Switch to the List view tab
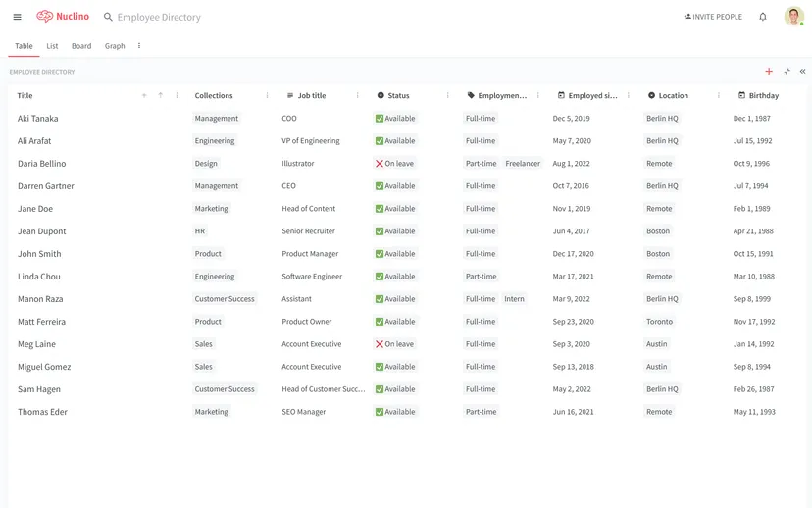 pyautogui.click(x=52, y=46)
